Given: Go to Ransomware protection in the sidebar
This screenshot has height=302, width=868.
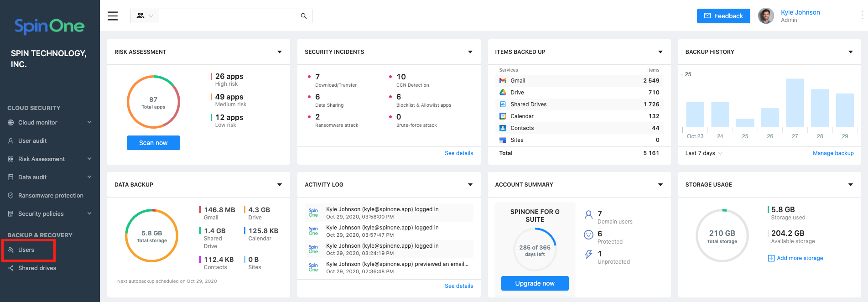Looking at the screenshot, I should tap(51, 196).
